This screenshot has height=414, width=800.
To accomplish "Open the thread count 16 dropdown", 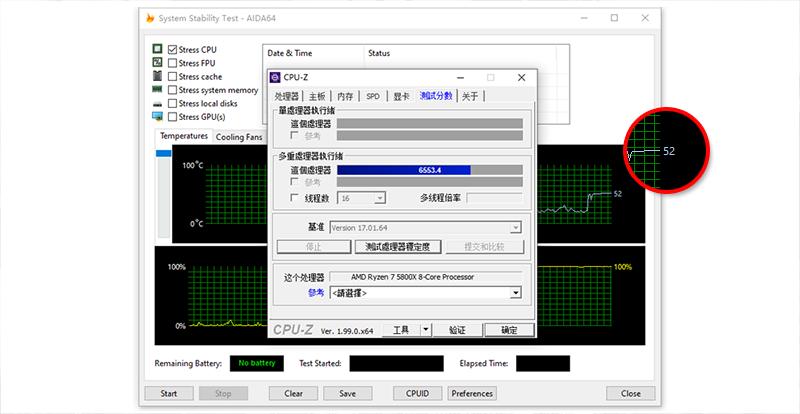I will click(361, 198).
